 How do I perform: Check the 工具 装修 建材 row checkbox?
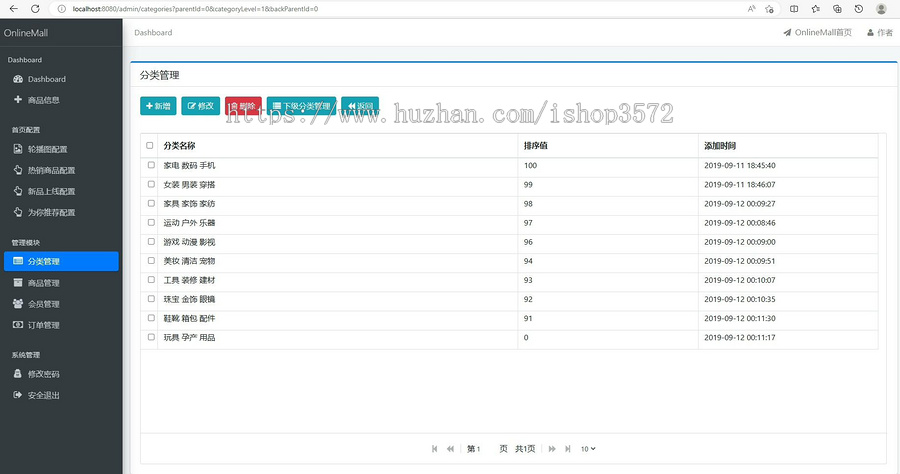151,280
